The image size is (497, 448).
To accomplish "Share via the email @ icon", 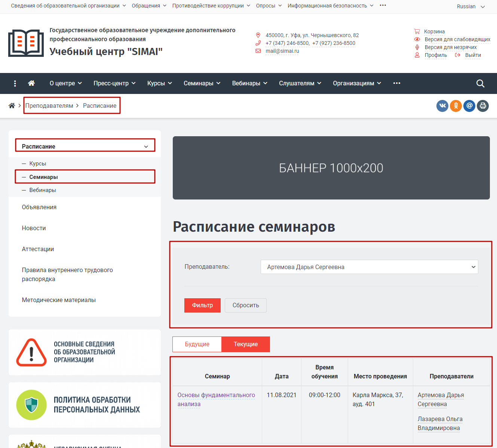I will click(x=469, y=106).
